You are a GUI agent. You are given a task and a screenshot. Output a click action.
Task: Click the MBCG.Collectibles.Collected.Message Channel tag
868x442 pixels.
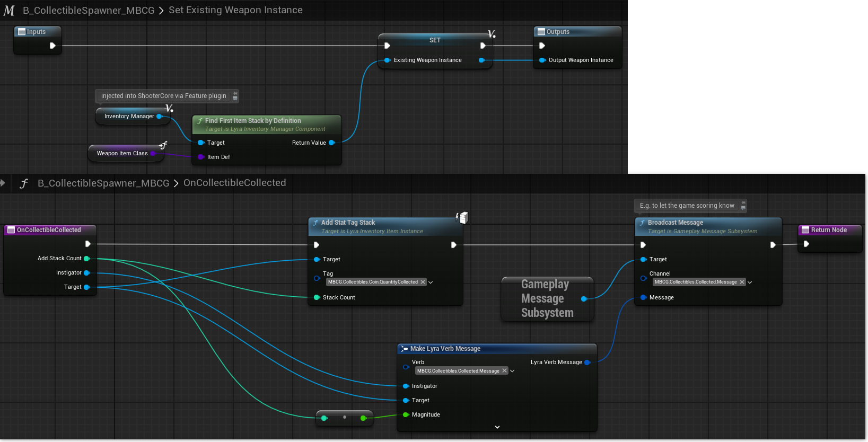coord(695,282)
